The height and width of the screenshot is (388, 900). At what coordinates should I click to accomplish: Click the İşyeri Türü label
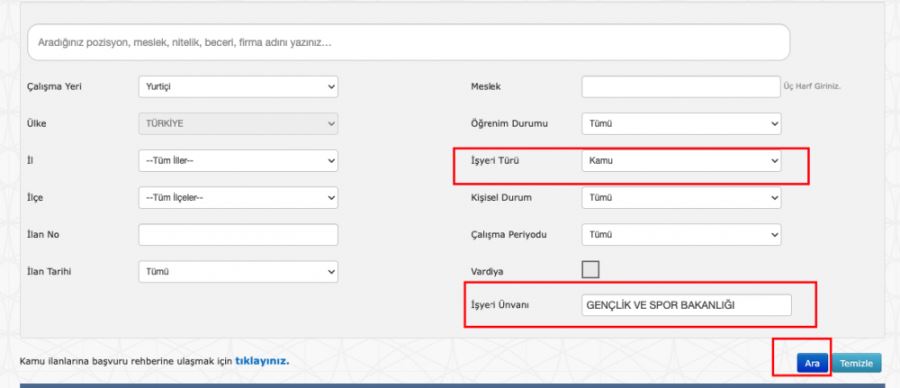[494, 161]
